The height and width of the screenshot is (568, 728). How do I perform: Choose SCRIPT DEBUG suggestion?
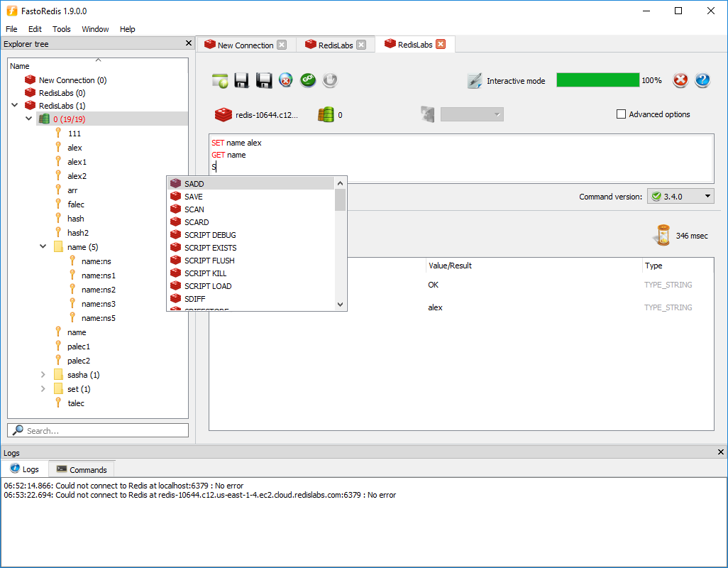pos(250,235)
